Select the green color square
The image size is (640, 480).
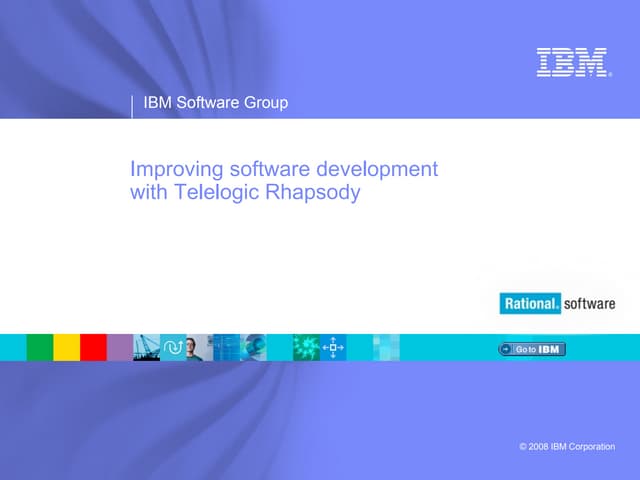[40, 347]
